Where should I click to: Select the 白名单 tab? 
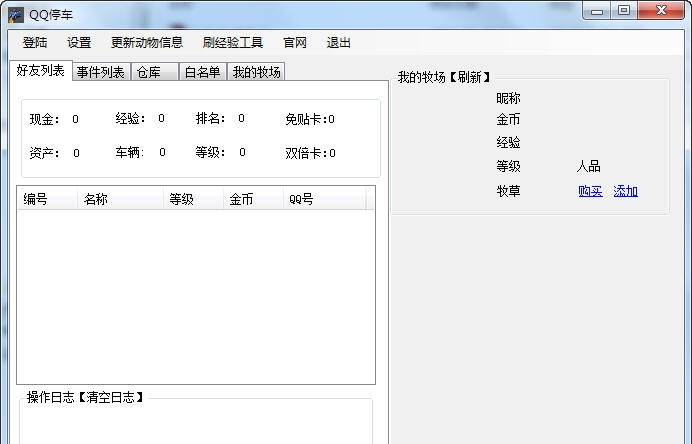203,72
